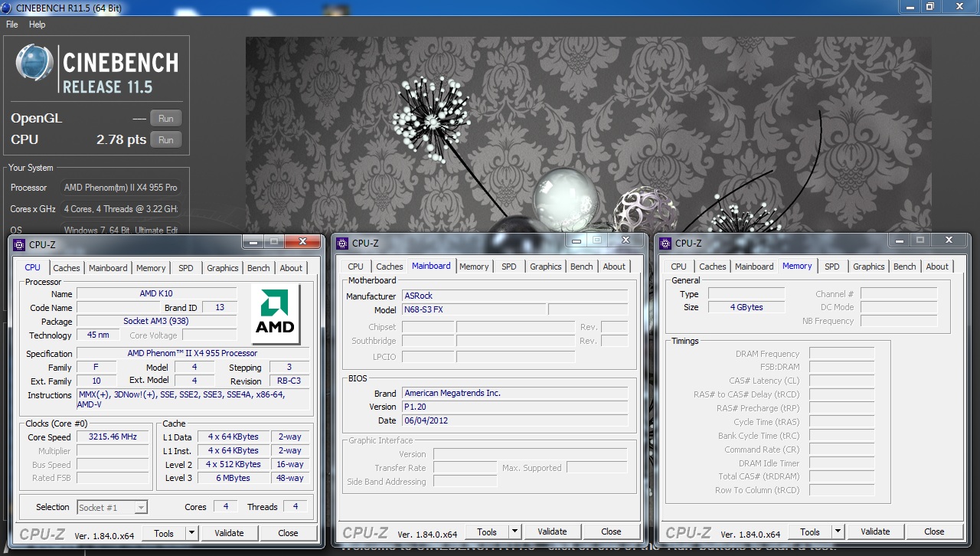Open Socket #1 selection dropdown

click(112, 507)
